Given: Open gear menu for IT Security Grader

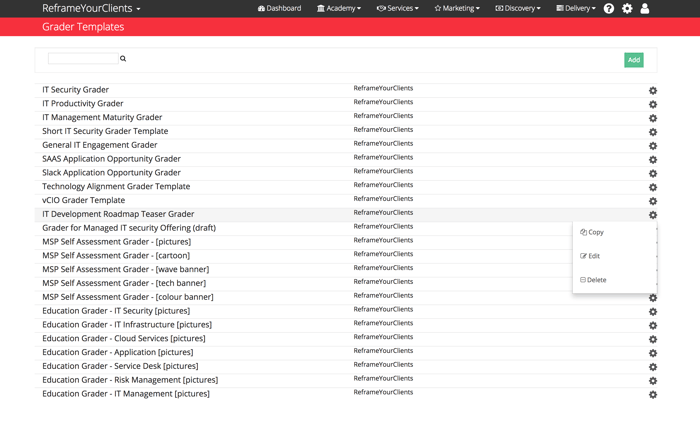Looking at the screenshot, I should tap(653, 90).
